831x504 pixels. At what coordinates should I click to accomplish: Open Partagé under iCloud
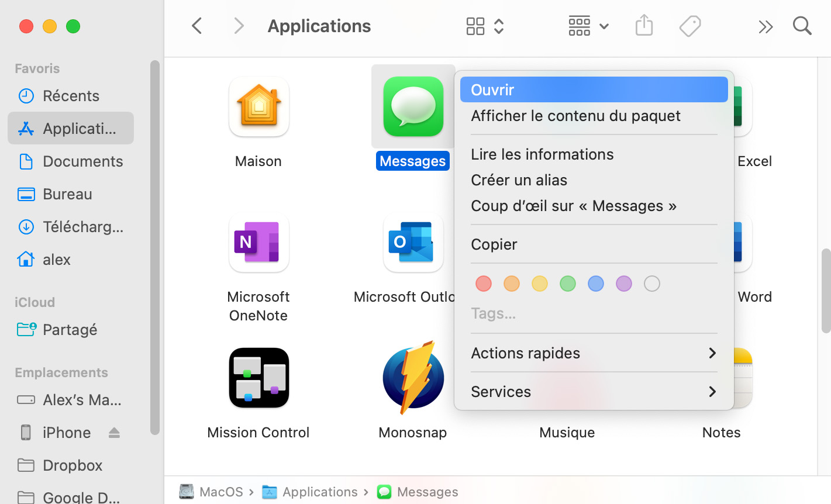click(71, 330)
